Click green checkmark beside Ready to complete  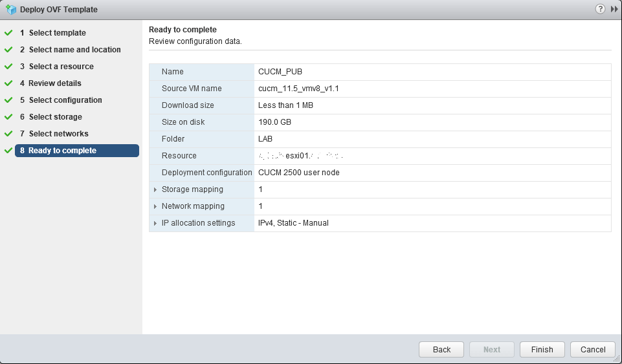click(8, 151)
